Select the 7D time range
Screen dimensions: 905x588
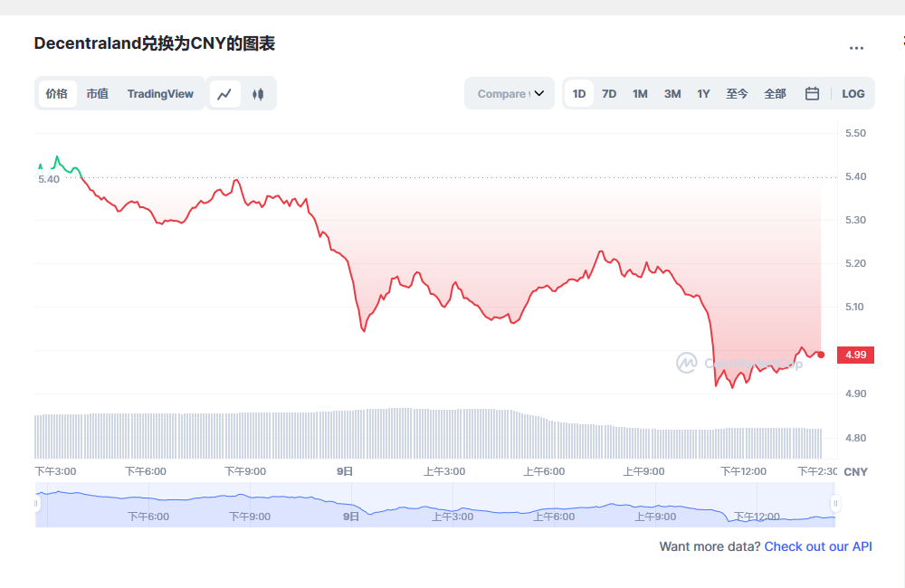point(609,93)
